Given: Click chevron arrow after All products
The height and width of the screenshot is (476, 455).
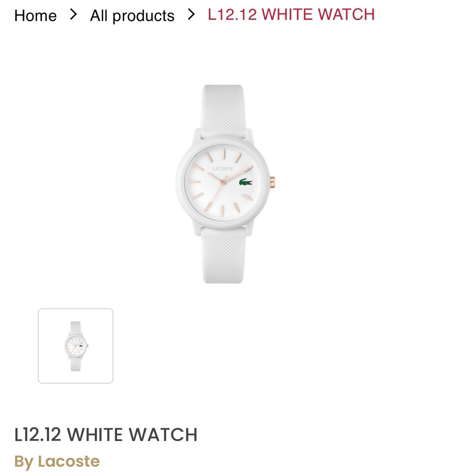Looking at the screenshot, I should click(191, 15).
